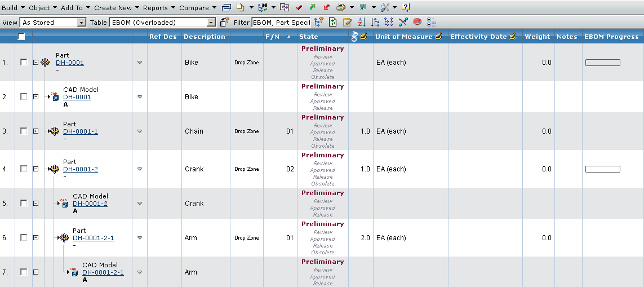Click the EBOM Progress bar for Bike
The width and height of the screenshot is (644, 287).
[602, 63]
